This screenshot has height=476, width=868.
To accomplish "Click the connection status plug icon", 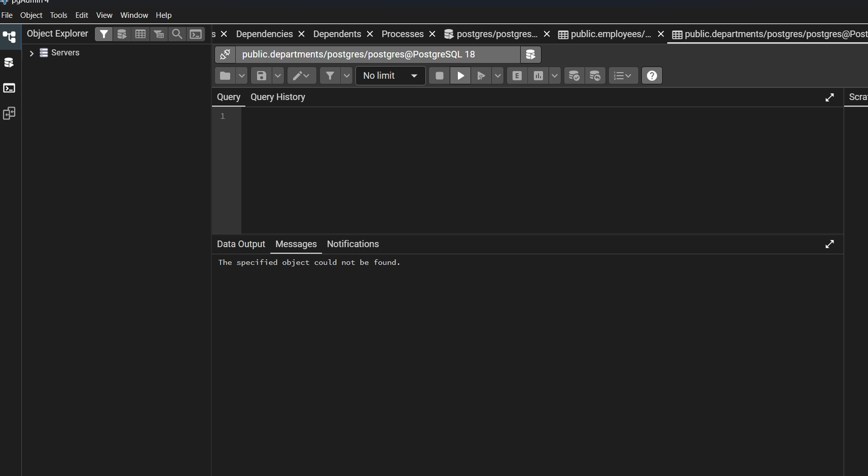I will 225,54.
